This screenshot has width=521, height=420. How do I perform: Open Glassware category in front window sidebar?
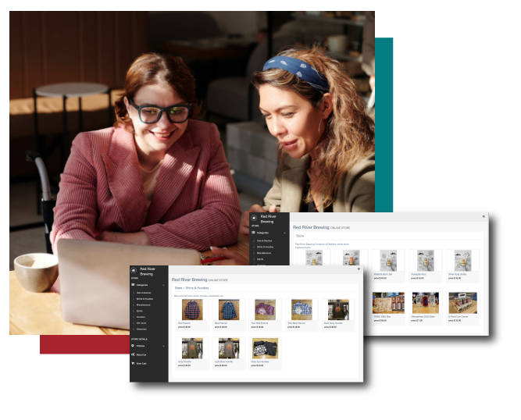[x=141, y=329]
